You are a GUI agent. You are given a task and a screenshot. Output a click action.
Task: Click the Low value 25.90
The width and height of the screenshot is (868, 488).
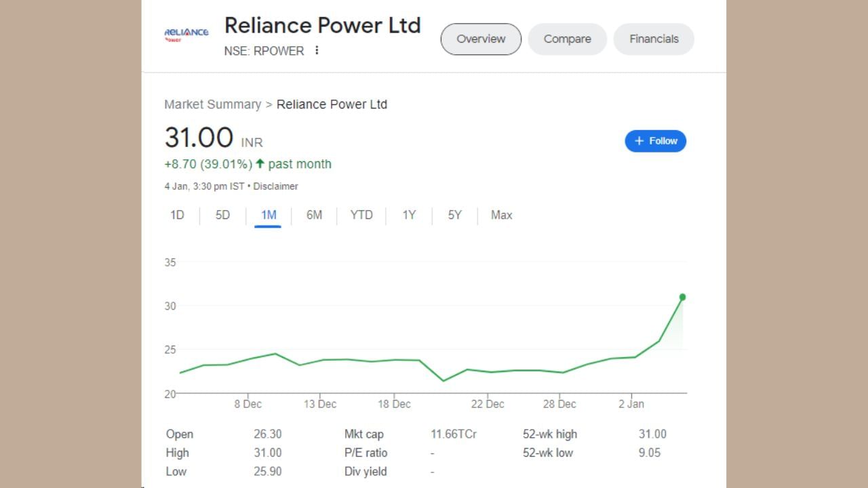[x=268, y=471]
